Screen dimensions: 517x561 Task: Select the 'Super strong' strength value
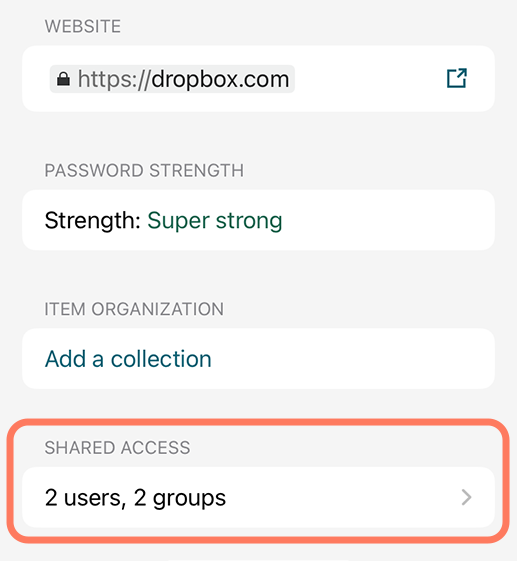tap(215, 220)
